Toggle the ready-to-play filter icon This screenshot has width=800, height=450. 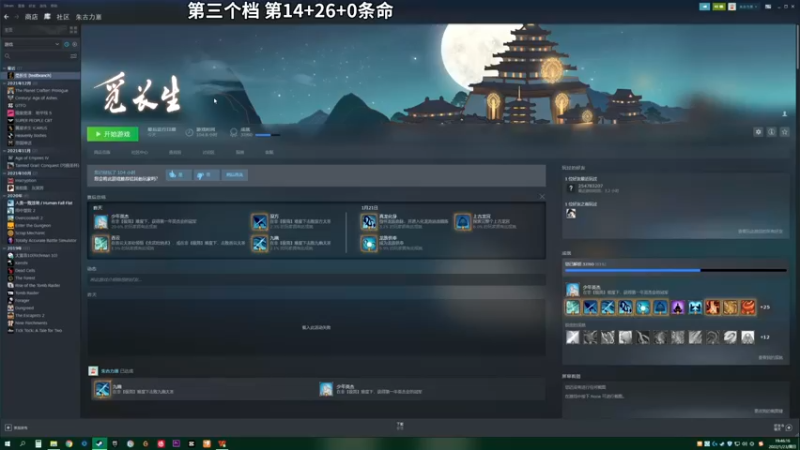click(74, 44)
